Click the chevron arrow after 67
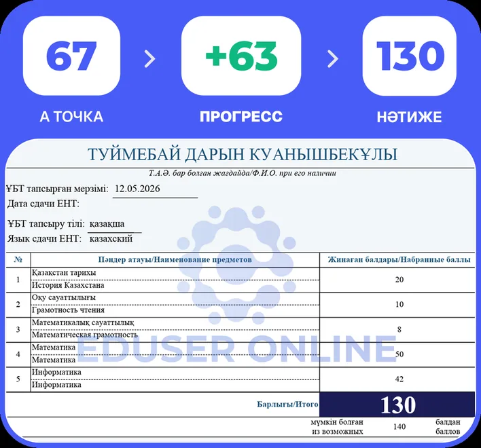 point(150,58)
